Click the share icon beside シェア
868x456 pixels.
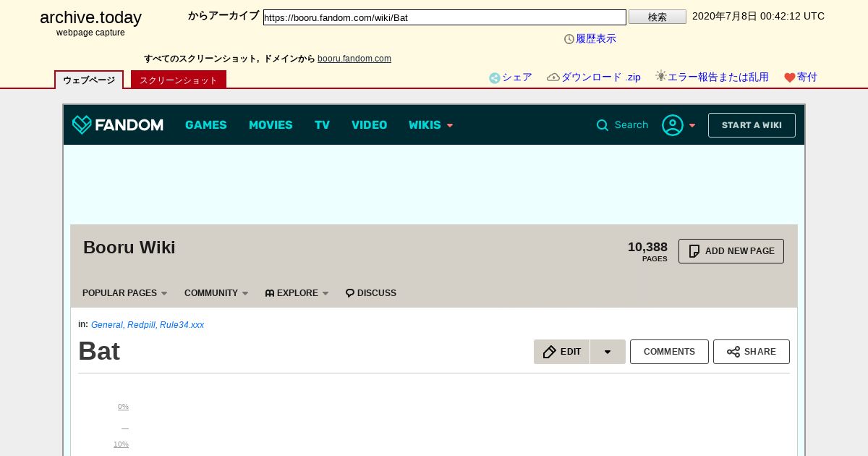tap(495, 78)
